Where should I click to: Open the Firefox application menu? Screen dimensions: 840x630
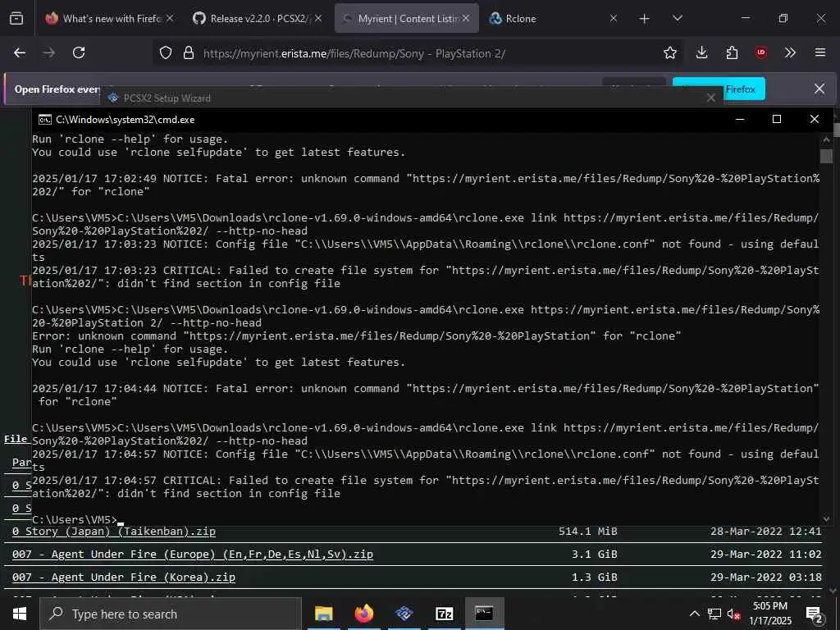[819, 52]
